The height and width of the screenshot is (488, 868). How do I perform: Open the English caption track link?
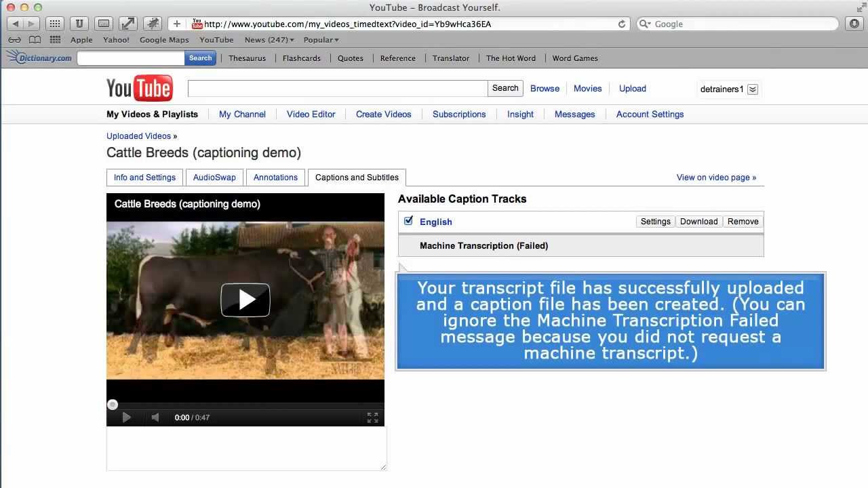pyautogui.click(x=435, y=222)
